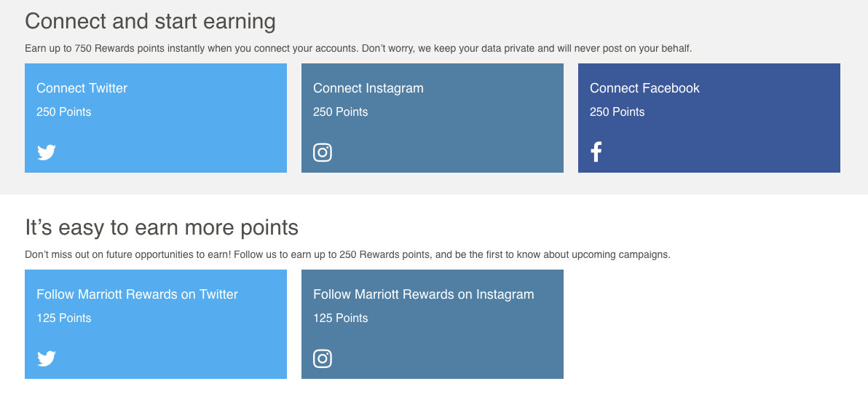This screenshot has width=868, height=400.
Task: Choose the Connect Facebook title
Action: coord(644,88)
